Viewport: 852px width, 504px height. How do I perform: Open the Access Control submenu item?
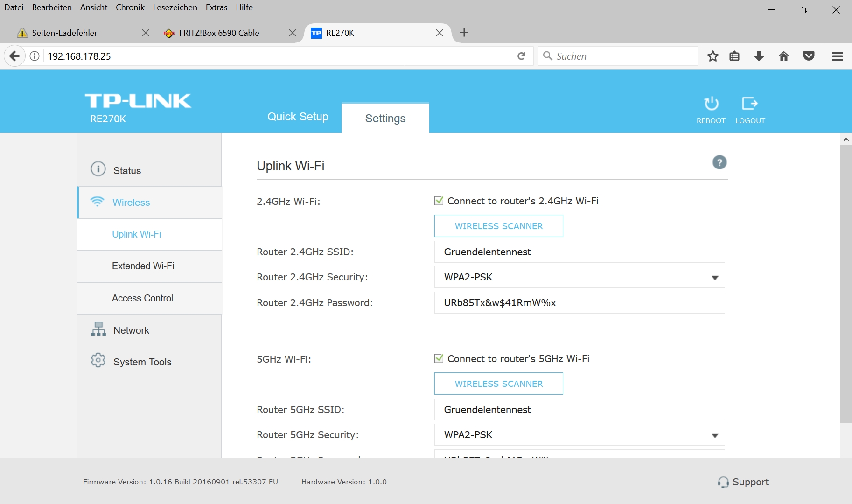coord(149,298)
